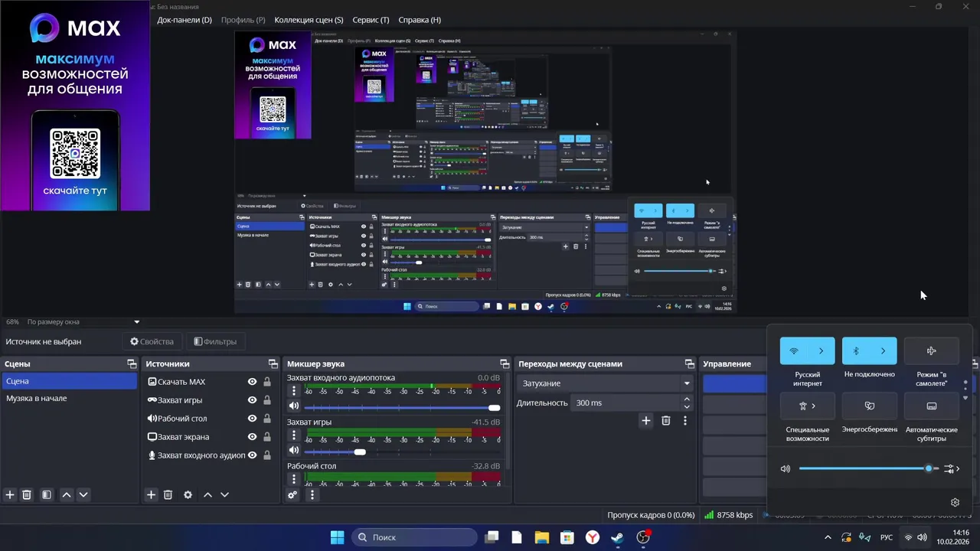Open Steam from the taskbar
Screen dimensions: 980x551
(x=617, y=537)
